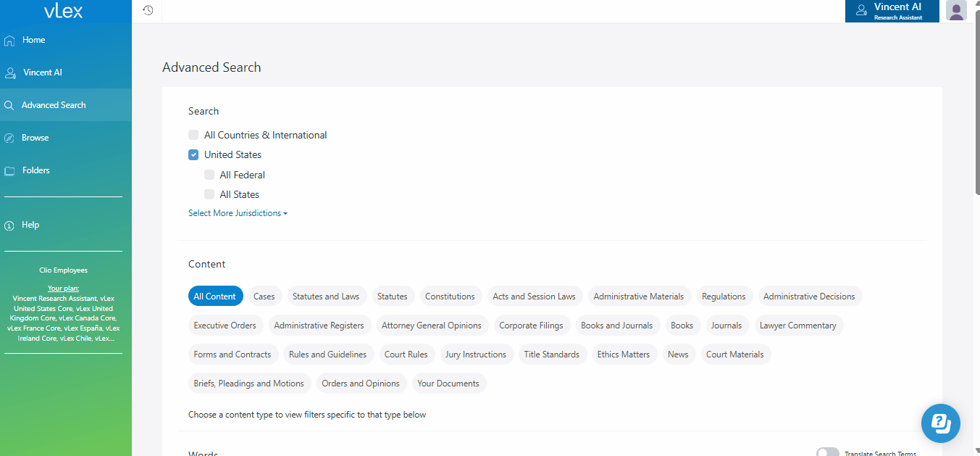
Task: Click the Home house icon in sidebar
Action: (9, 41)
